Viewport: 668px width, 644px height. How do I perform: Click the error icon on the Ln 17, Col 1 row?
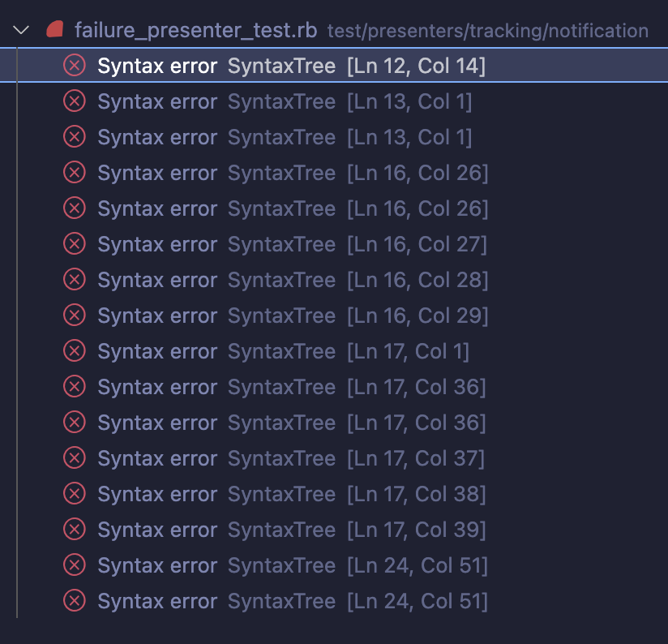pyautogui.click(x=75, y=351)
